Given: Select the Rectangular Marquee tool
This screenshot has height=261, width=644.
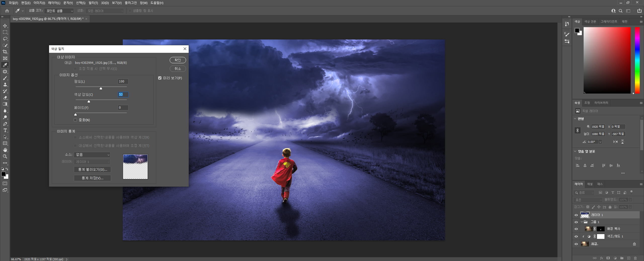Looking at the screenshot, I should (x=5, y=32).
